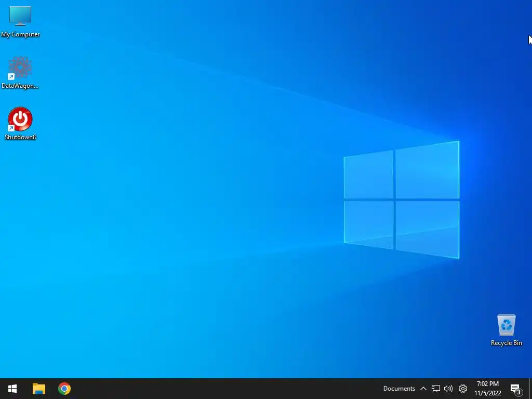Open File Explorer from the taskbar
Screen dimensions: 532x399
click(38, 389)
